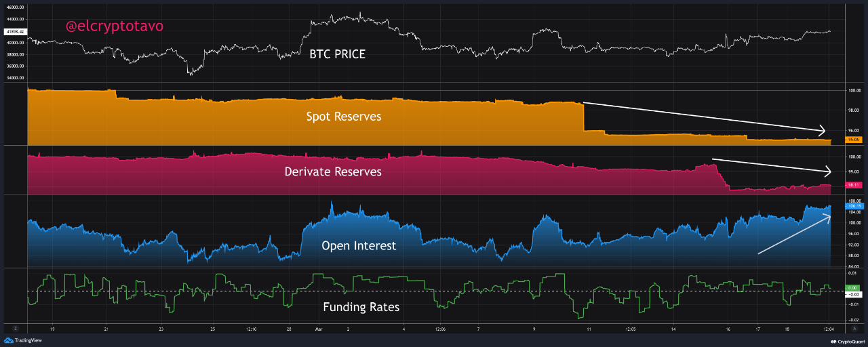Image resolution: width=868 pixels, height=347 pixels.
Task: Select the Funding Rates pane label
Action: tap(361, 307)
